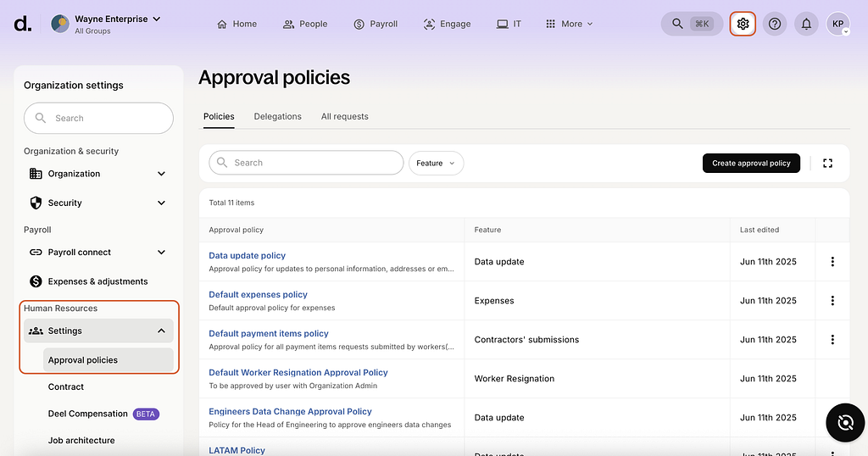Viewport: 868px width, 456px height.
Task: Click the magnifier in policies search
Action: [x=222, y=163]
